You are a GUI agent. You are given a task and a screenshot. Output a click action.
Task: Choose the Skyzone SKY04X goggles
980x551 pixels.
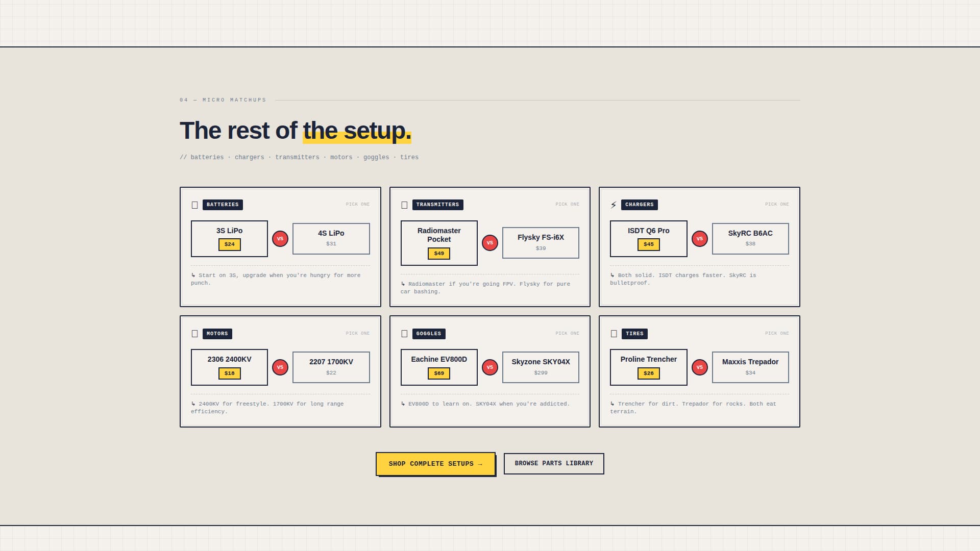pos(541,367)
